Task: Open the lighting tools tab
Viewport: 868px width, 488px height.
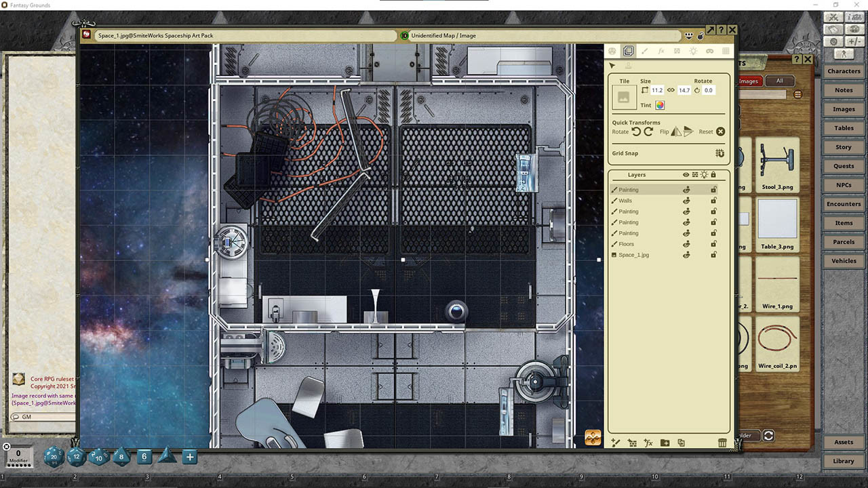Action: pyautogui.click(x=693, y=51)
